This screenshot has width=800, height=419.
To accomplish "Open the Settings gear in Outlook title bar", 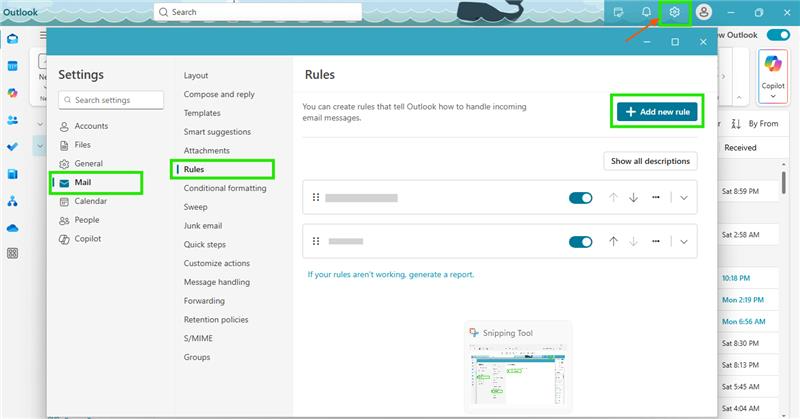I will pyautogui.click(x=674, y=12).
